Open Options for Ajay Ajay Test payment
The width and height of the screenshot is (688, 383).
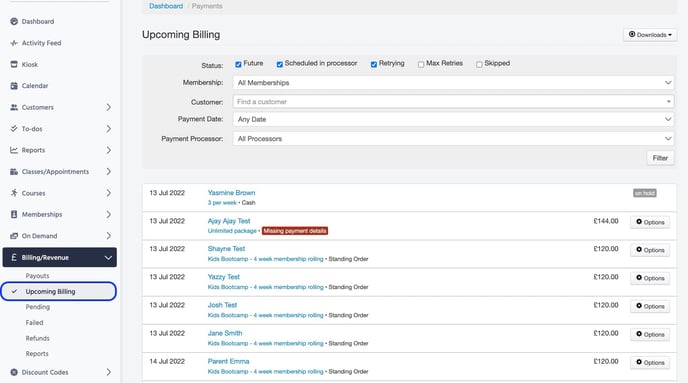650,222
